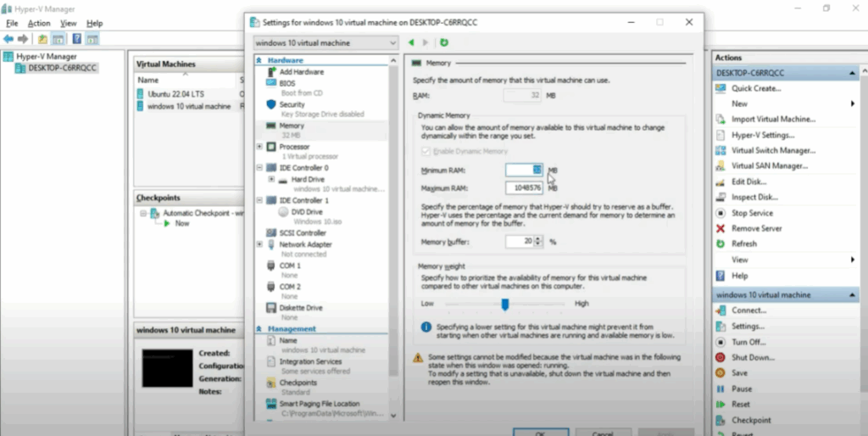This screenshot has height=436, width=868.
Task: Increase the Memory buffer percentage stepper
Action: pyautogui.click(x=538, y=238)
